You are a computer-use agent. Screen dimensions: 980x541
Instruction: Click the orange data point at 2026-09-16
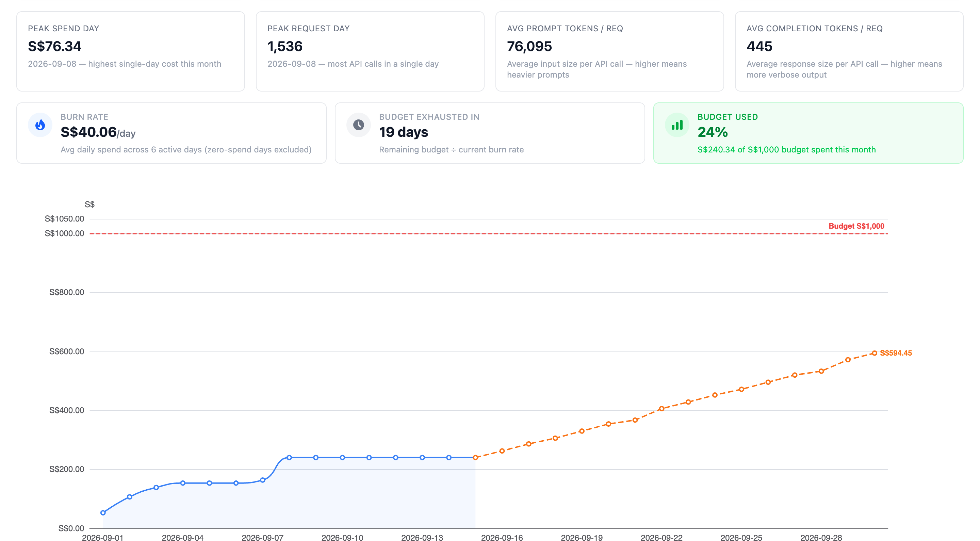(502, 451)
